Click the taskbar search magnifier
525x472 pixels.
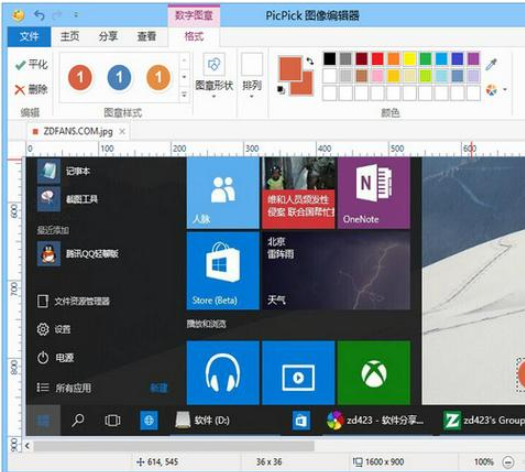click(x=78, y=420)
